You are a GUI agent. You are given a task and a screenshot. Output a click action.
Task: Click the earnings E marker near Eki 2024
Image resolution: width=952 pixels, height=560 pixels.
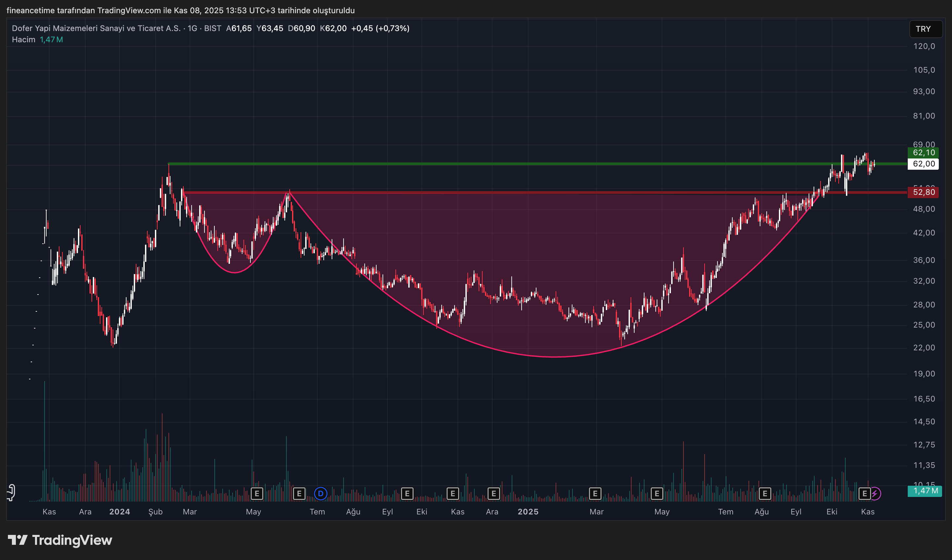[407, 493]
